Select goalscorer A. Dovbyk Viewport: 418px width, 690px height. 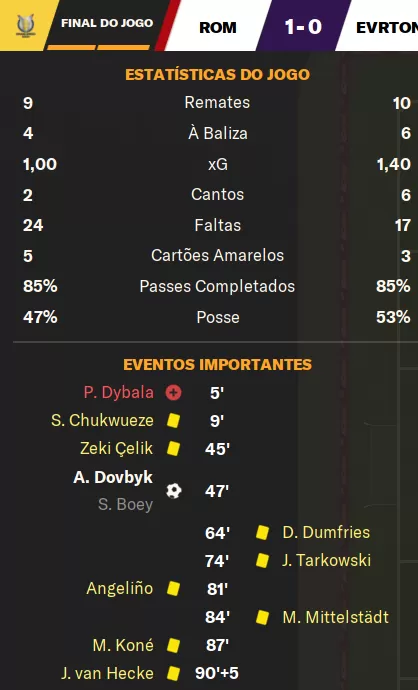click(113, 477)
